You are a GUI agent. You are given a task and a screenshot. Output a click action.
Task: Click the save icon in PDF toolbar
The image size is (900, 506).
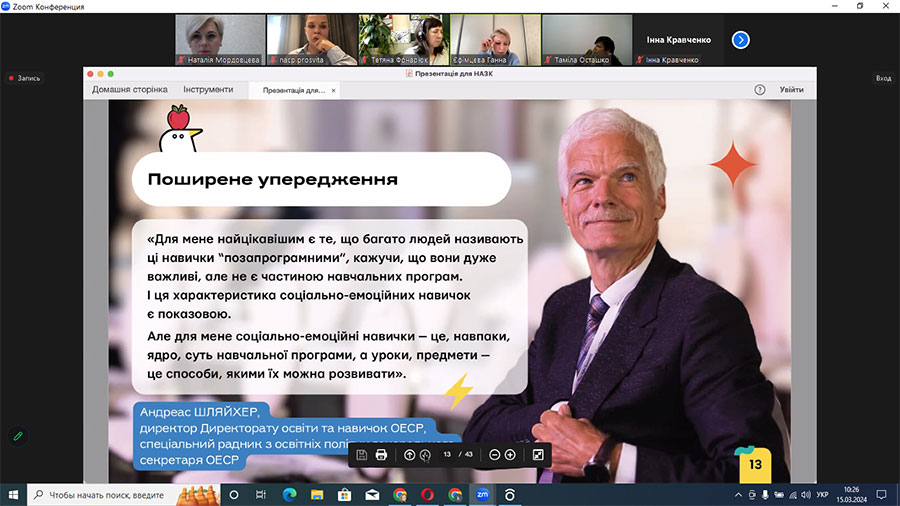[x=362, y=455]
